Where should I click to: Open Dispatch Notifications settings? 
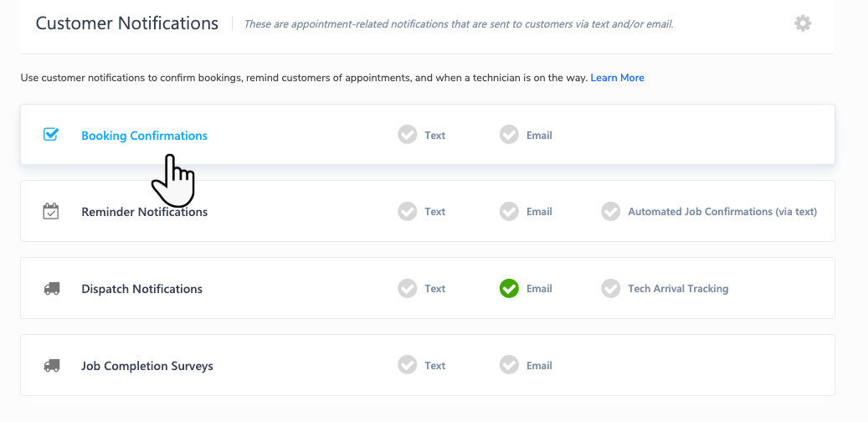pyautogui.click(x=141, y=289)
